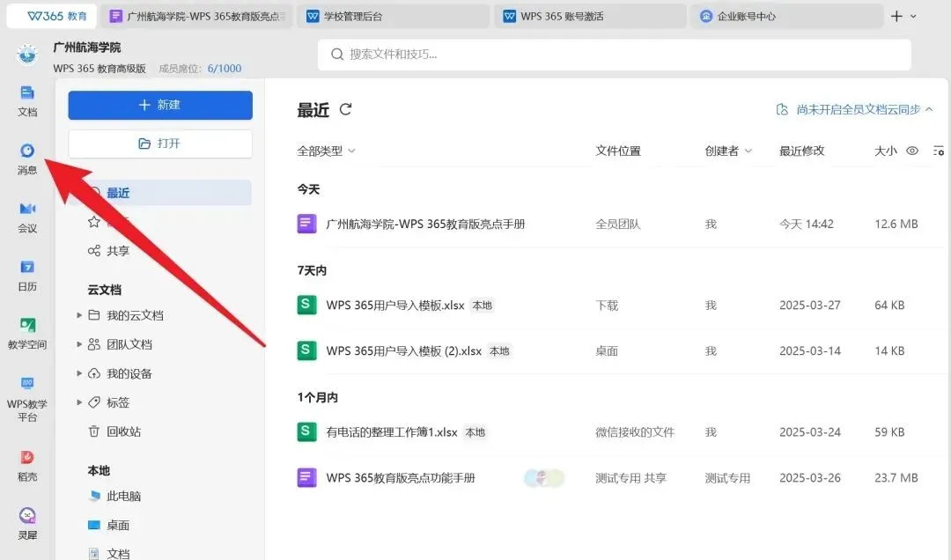Click the spreadsheet icon of WPS 365用户导入模板.xlsx

tap(306, 305)
